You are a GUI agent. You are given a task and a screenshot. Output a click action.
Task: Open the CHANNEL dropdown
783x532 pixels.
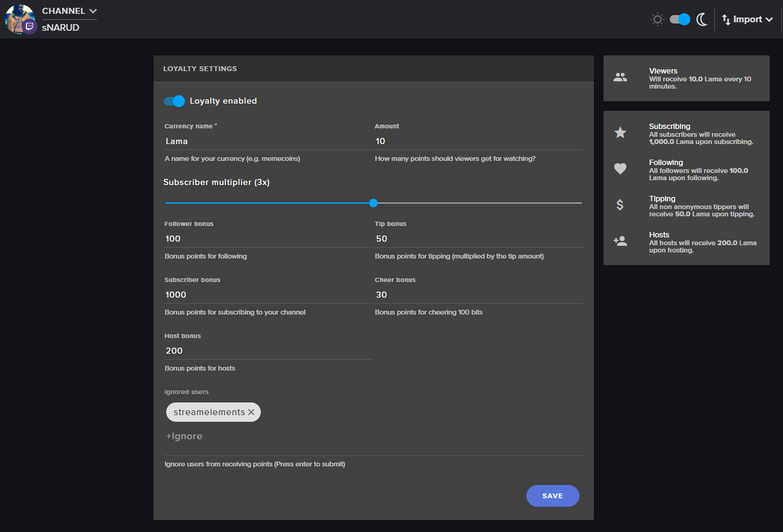(x=69, y=11)
